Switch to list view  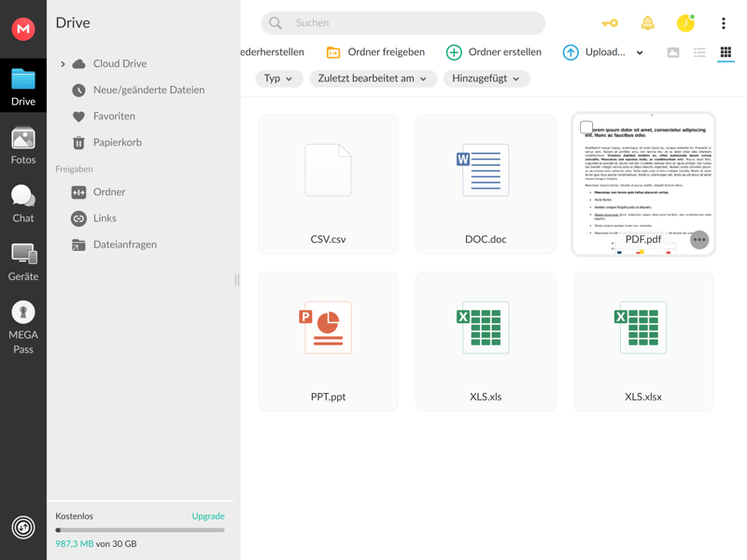tap(699, 52)
